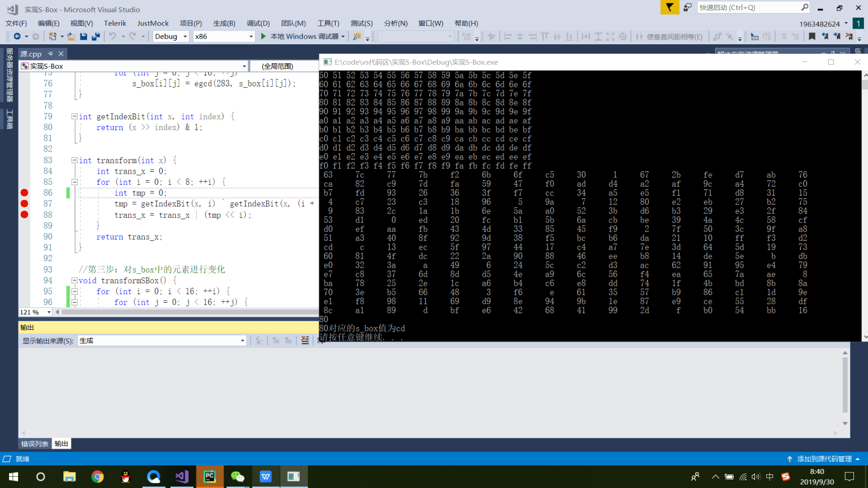Toggle breakpoint on line 86
The height and width of the screenshot is (488, 868).
[24, 193]
